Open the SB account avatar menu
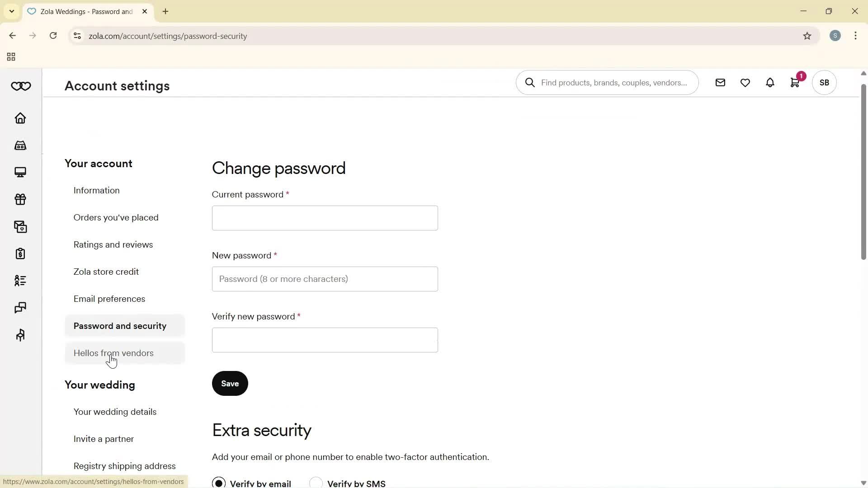The height and width of the screenshot is (488, 868). tap(824, 83)
